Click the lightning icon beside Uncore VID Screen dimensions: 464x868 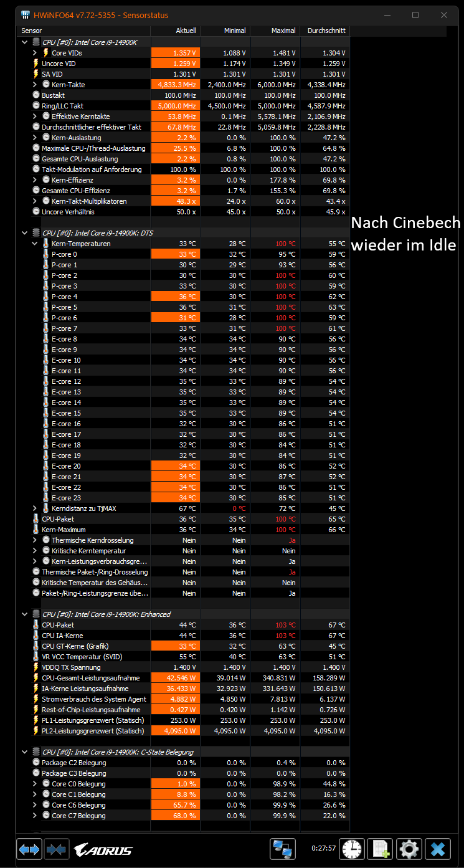36,64
